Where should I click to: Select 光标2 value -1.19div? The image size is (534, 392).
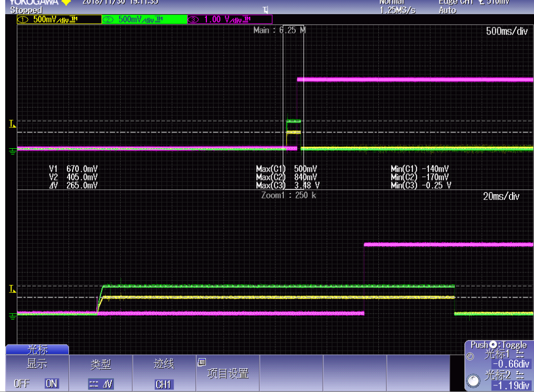click(511, 386)
